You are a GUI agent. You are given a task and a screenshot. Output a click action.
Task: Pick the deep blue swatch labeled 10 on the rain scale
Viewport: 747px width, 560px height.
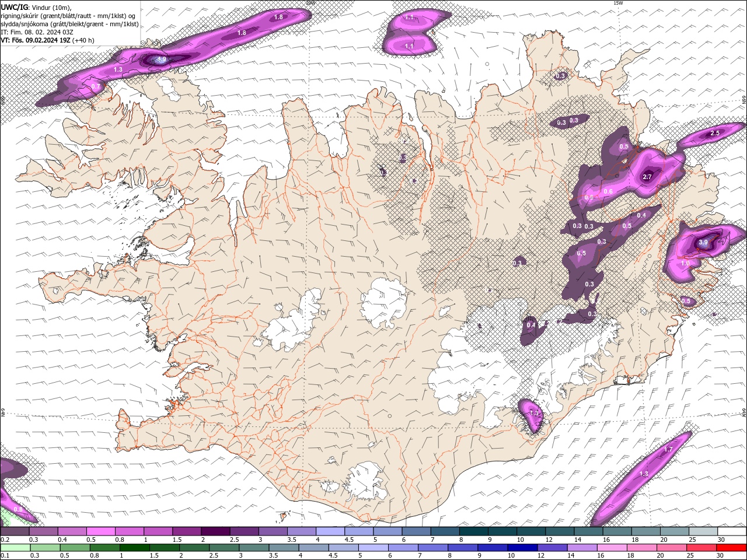point(521,547)
